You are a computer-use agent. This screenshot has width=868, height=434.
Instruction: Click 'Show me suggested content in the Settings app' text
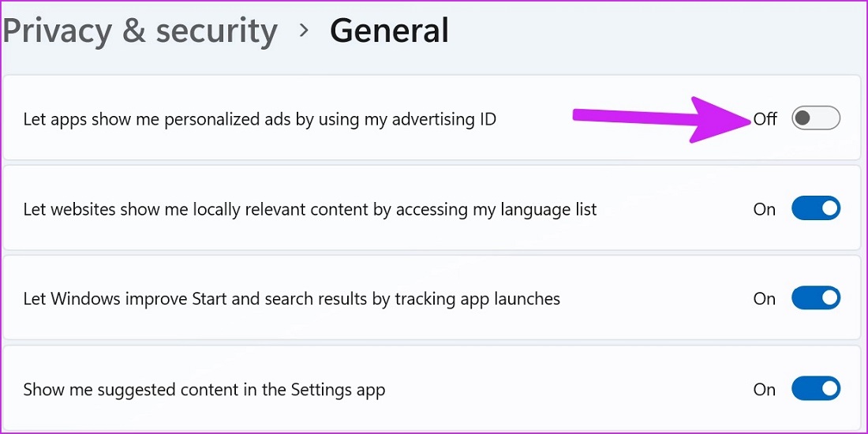(x=204, y=389)
